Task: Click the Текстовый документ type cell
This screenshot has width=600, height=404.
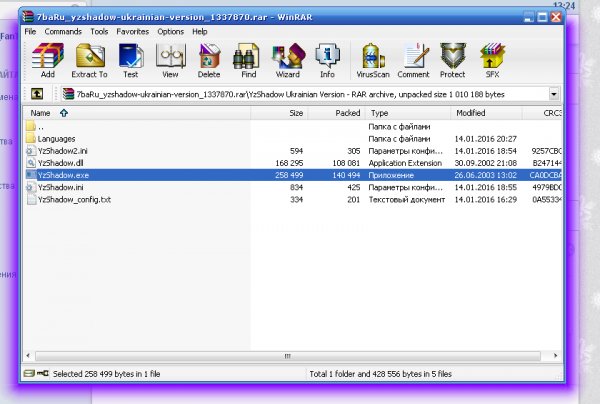Action: click(407, 199)
